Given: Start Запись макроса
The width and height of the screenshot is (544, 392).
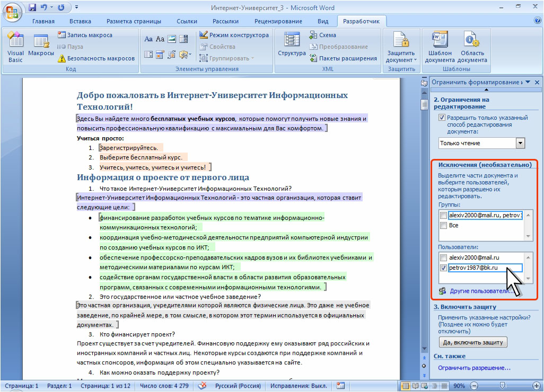Looking at the screenshot, I should [85, 35].
